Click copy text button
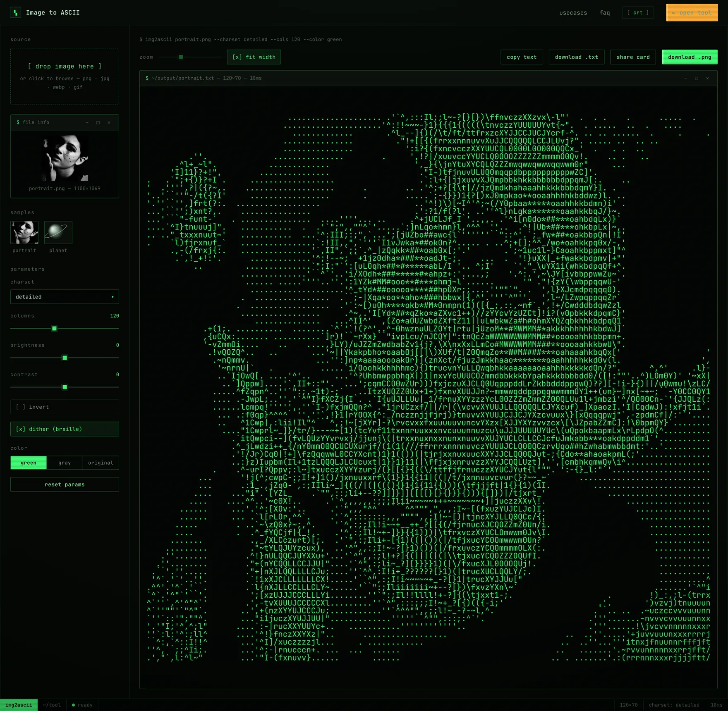Image resolution: width=728 pixels, height=711 pixels. click(x=522, y=57)
